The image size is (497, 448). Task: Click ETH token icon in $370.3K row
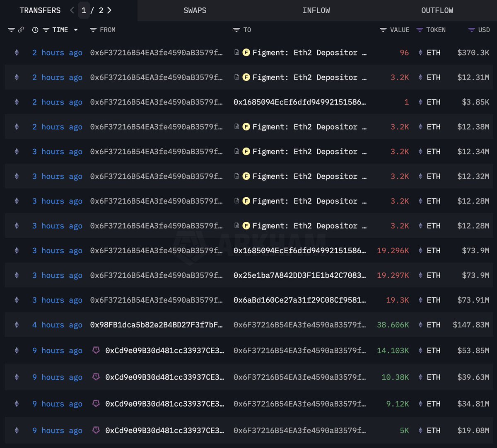tap(420, 53)
